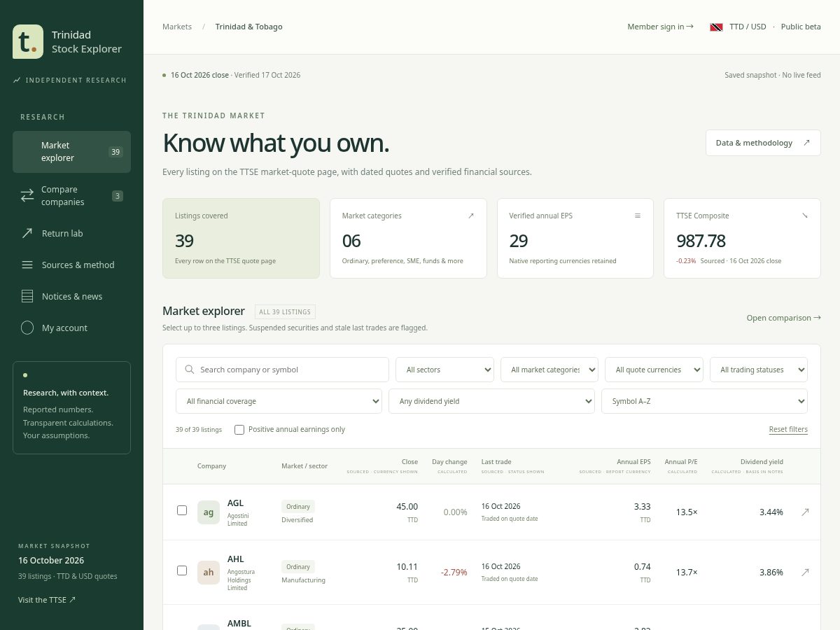Click the Trinidad & Tobago breadcrumb
Viewport: 840px width, 630px height.
249,27
